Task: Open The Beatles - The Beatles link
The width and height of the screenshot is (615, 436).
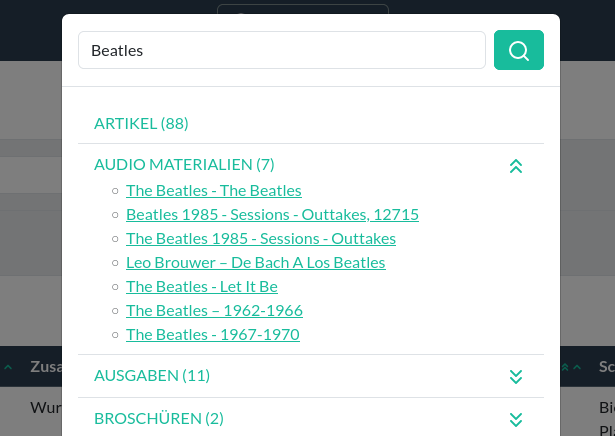Action: tap(214, 191)
